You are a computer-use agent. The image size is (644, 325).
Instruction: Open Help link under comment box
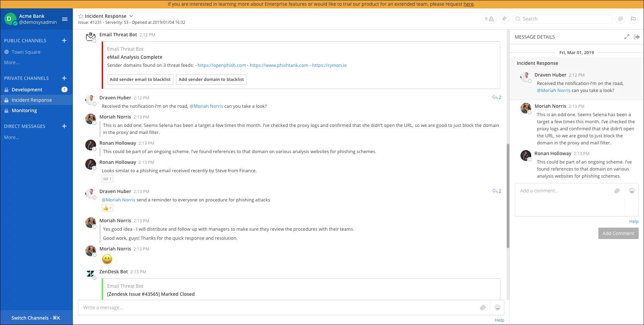pos(634,222)
